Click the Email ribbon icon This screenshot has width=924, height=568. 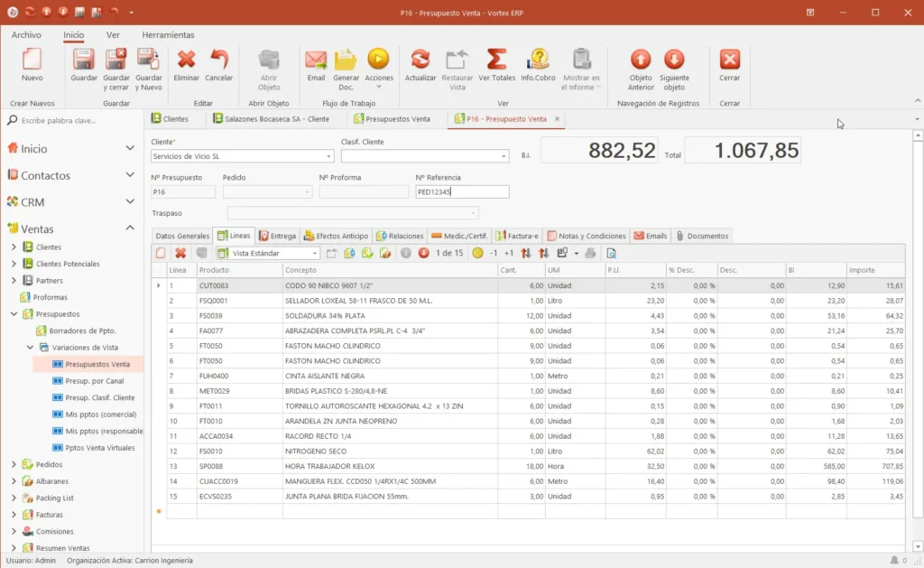[316, 61]
